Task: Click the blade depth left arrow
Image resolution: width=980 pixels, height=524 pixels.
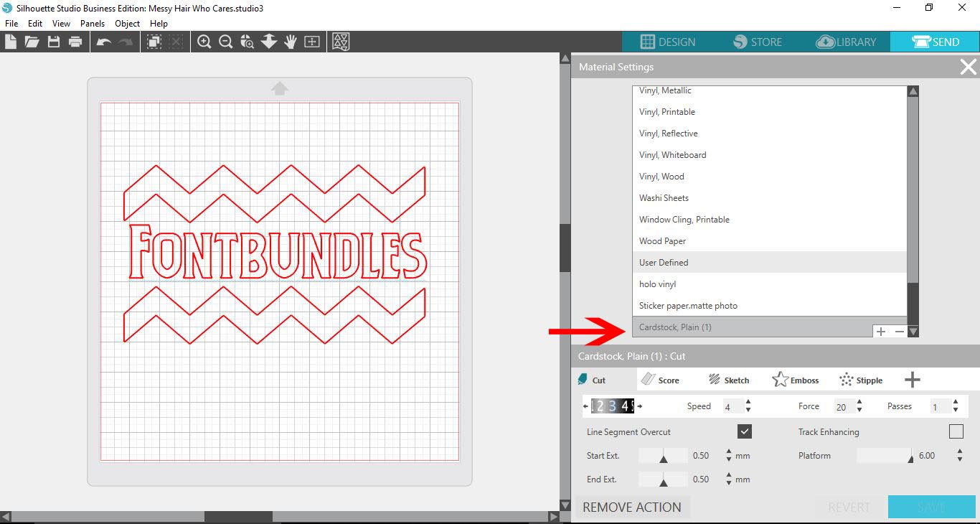Action: point(586,406)
